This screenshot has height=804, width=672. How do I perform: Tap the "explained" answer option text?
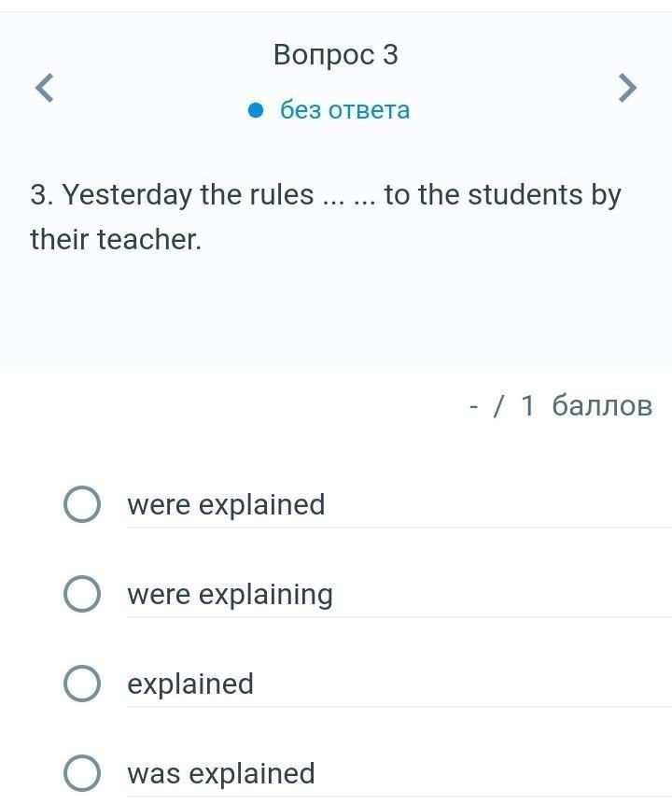coord(190,684)
